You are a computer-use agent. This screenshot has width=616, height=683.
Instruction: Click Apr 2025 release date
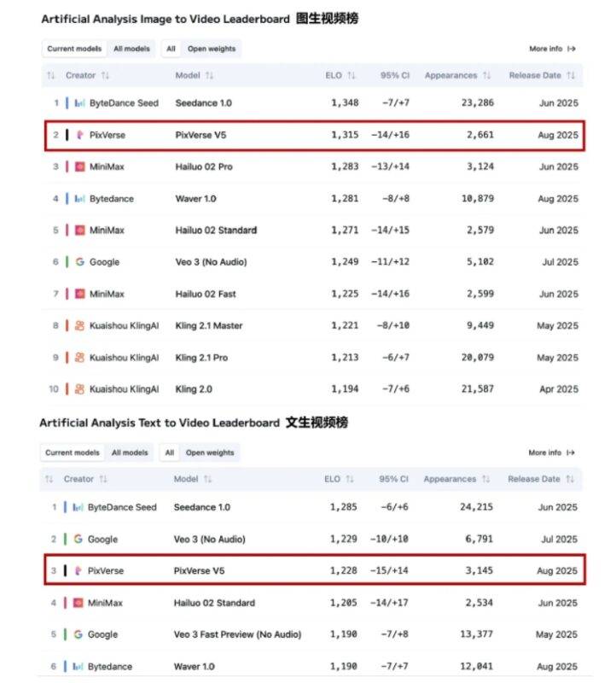(x=559, y=389)
